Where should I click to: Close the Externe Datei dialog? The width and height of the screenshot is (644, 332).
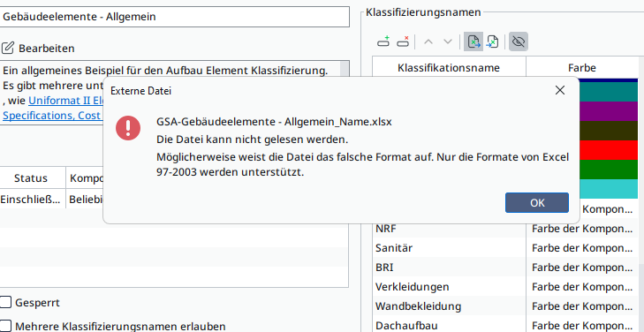[560, 90]
